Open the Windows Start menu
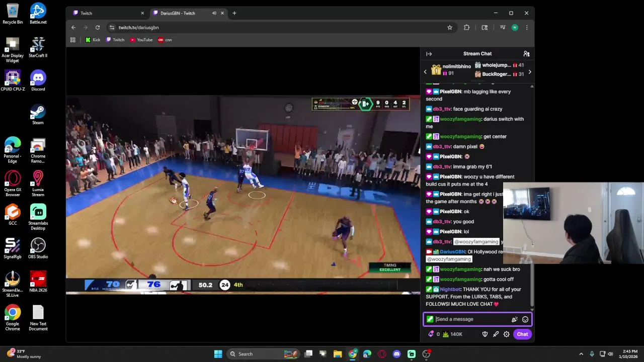Screen dimensions: 644x362 coord(218,354)
